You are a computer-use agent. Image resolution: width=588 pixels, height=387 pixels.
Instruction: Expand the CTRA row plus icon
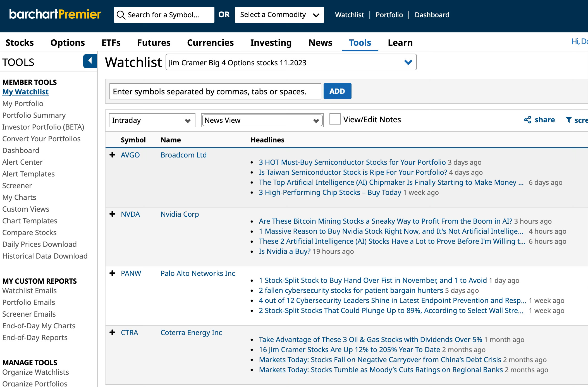point(112,332)
